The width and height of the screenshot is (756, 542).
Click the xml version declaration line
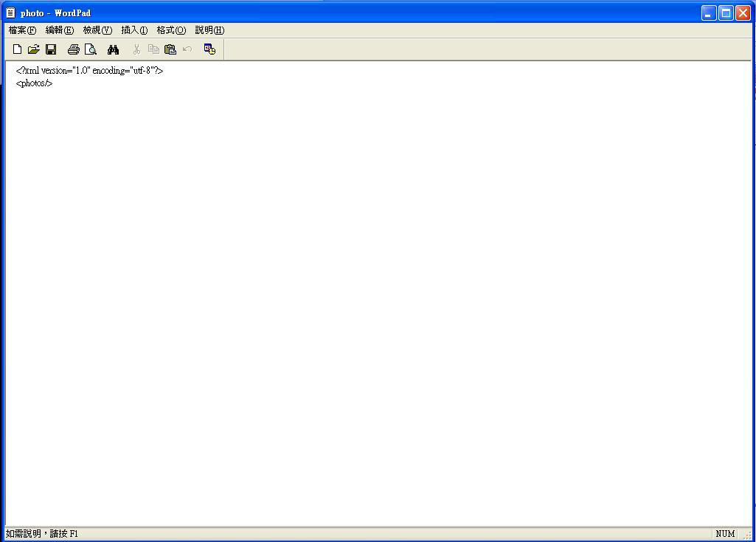(90, 70)
